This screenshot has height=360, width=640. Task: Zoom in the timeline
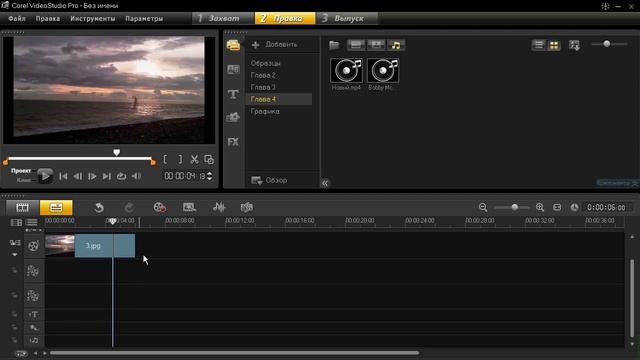point(540,207)
